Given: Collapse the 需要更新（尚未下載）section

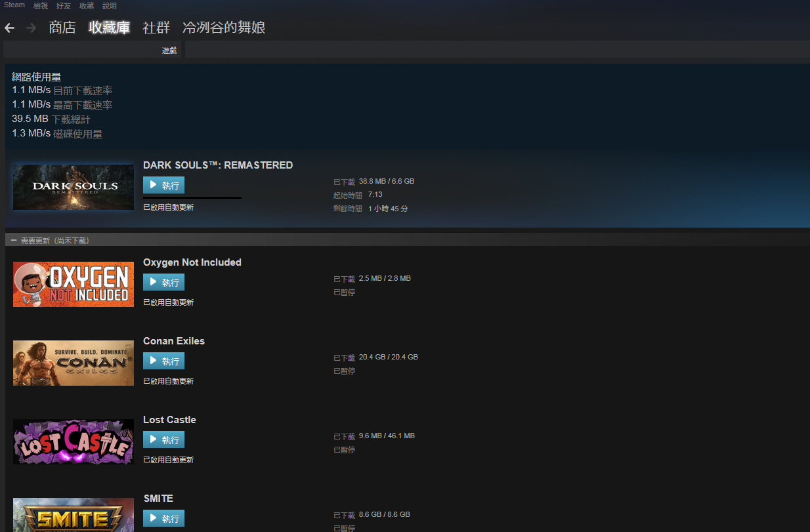Looking at the screenshot, I should pyautogui.click(x=14, y=241).
